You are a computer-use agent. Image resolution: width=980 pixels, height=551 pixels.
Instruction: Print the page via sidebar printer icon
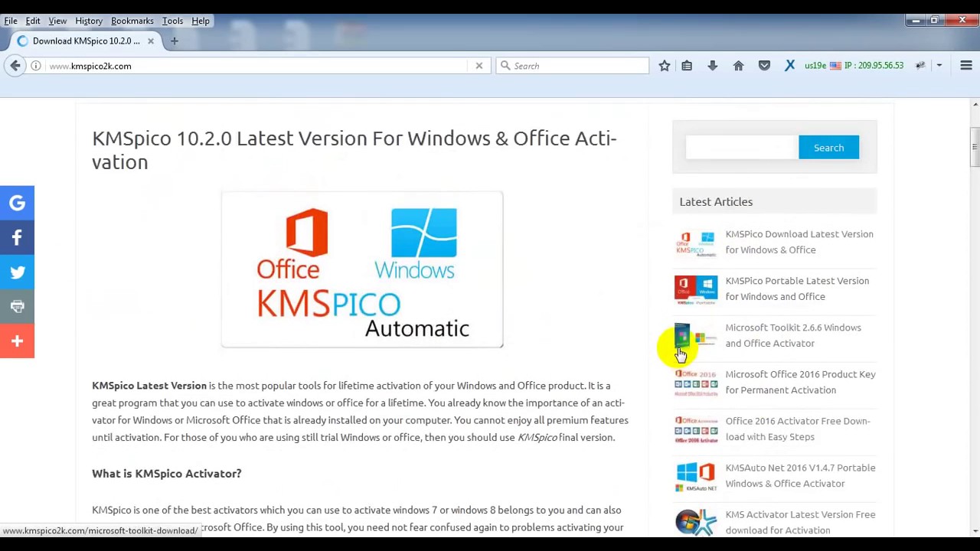17,307
